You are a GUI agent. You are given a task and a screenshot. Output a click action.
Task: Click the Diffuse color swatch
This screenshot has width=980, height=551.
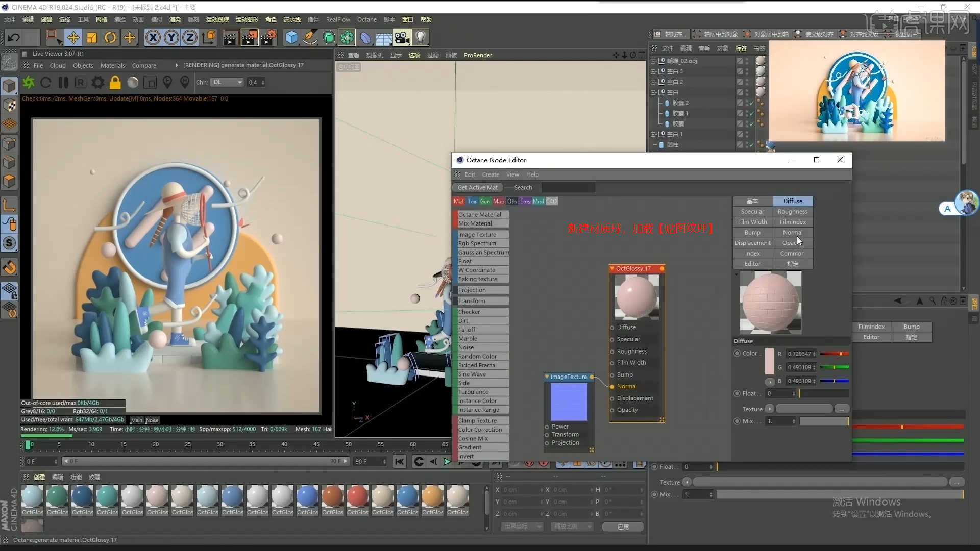[x=770, y=362]
